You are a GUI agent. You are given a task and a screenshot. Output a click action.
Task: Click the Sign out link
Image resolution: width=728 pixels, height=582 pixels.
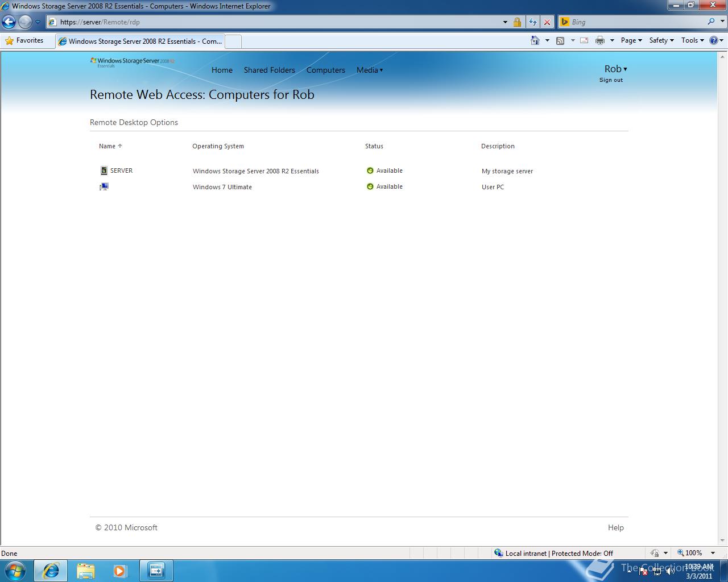[x=611, y=80]
